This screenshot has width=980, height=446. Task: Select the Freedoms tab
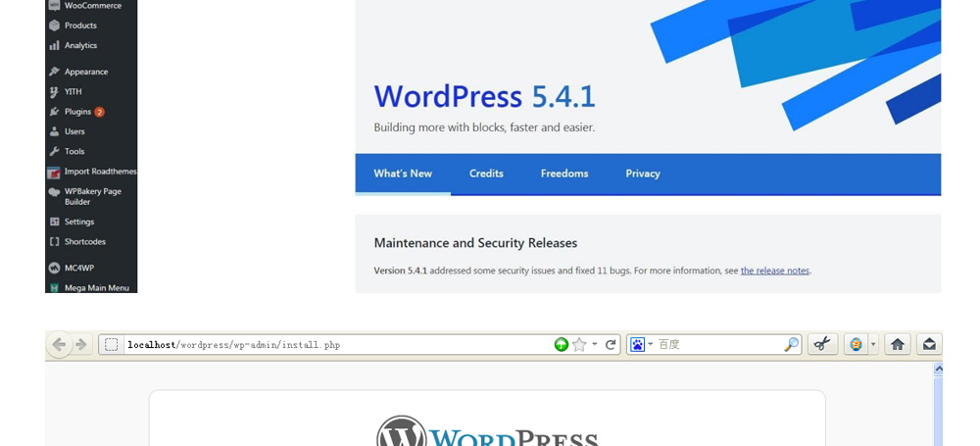pos(564,173)
